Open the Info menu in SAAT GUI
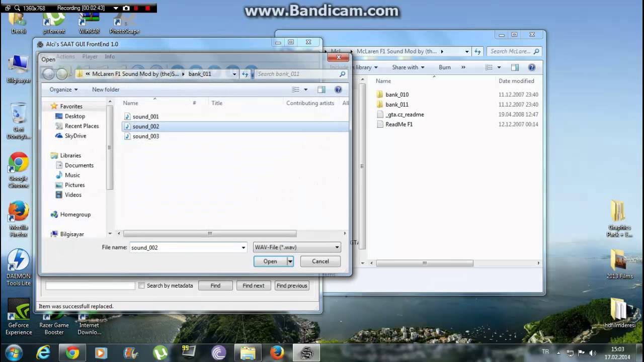 (x=110, y=57)
